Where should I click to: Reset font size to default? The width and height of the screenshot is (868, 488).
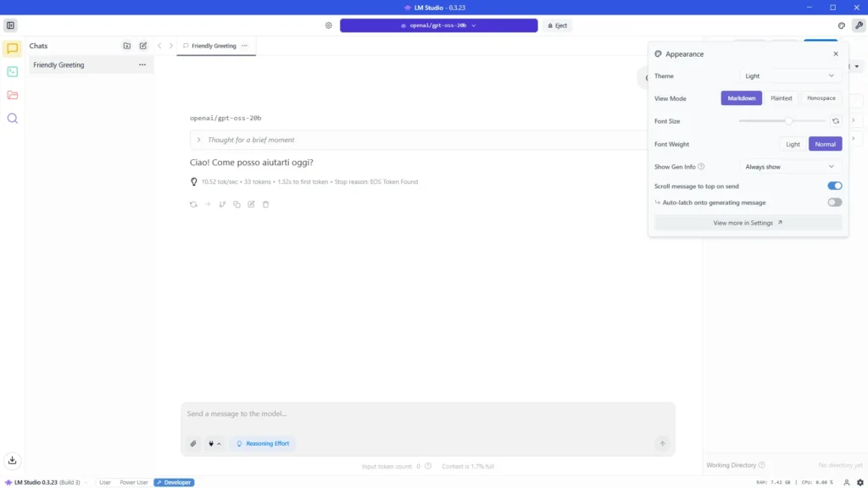coord(835,121)
